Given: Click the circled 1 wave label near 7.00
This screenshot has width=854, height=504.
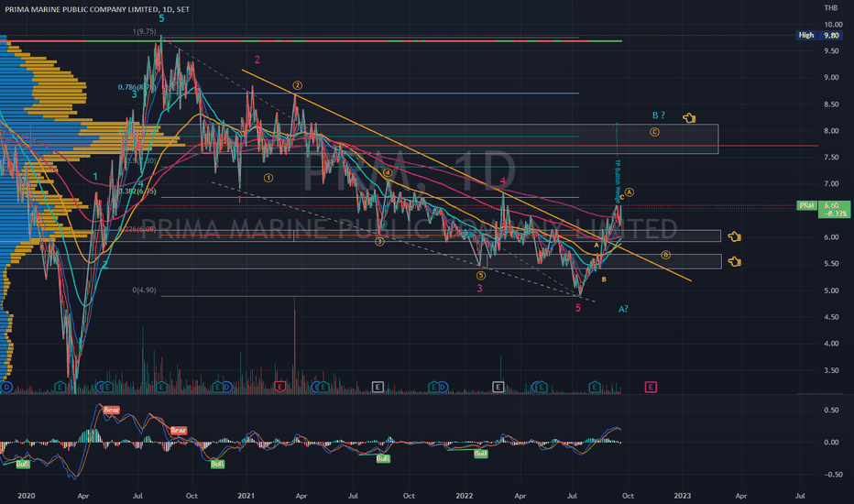Looking at the screenshot, I should click(x=268, y=178).
